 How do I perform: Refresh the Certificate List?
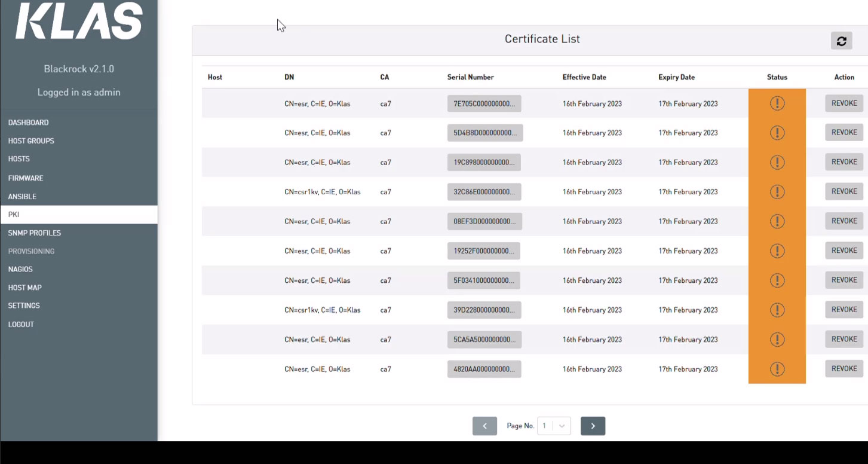coord(841,41)
